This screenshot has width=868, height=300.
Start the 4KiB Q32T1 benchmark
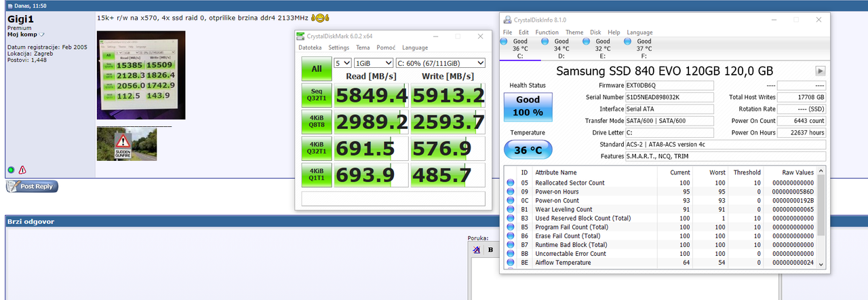pyautogui.click(x=317, y=149)
